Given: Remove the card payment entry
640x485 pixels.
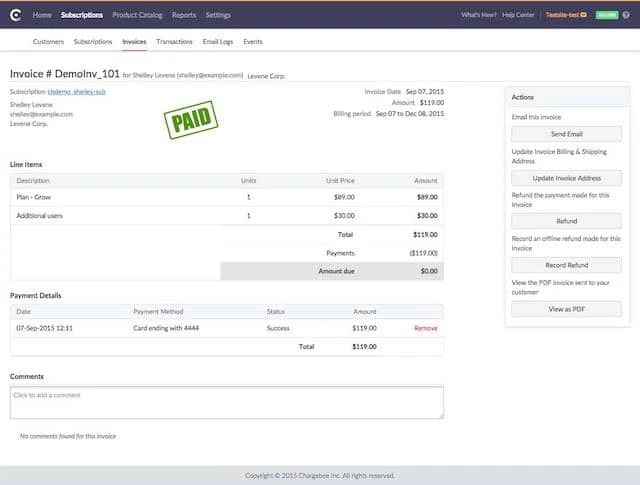Looking at the screenshot, I should point(426,328).
